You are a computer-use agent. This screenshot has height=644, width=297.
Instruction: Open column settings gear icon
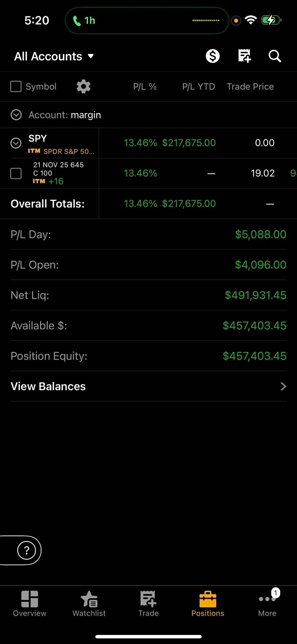(x=83, y=86)
